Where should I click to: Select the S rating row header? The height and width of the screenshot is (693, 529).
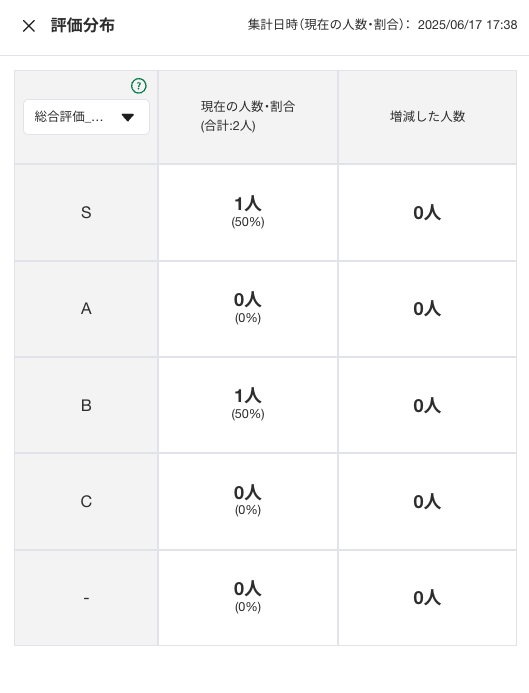coord(86,213)
